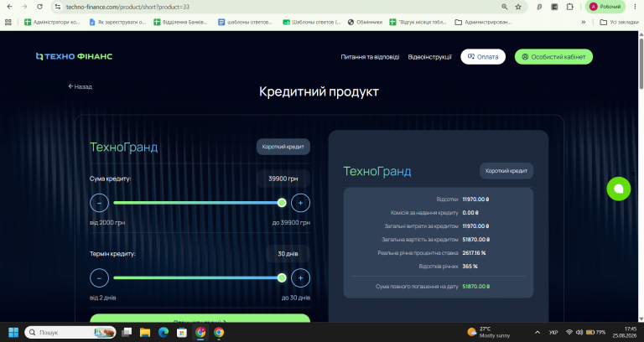Open the green chat bubble widget
This screenshot has height=342, width=644.
pos(619,189)
